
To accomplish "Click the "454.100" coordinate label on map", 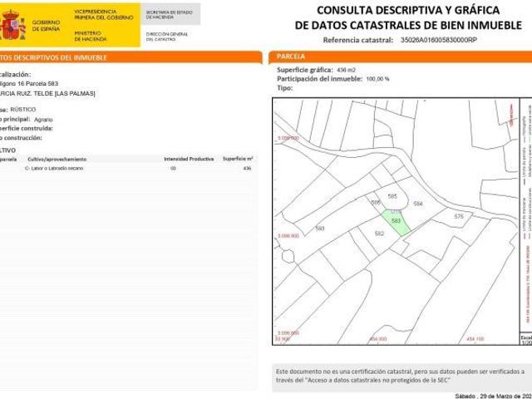I will [x=475, y=339].
